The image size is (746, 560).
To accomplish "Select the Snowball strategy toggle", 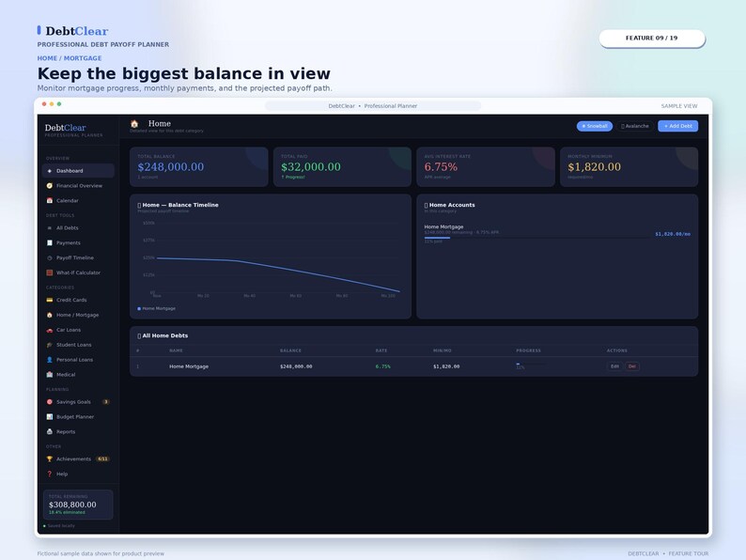I will pos(594,126).
